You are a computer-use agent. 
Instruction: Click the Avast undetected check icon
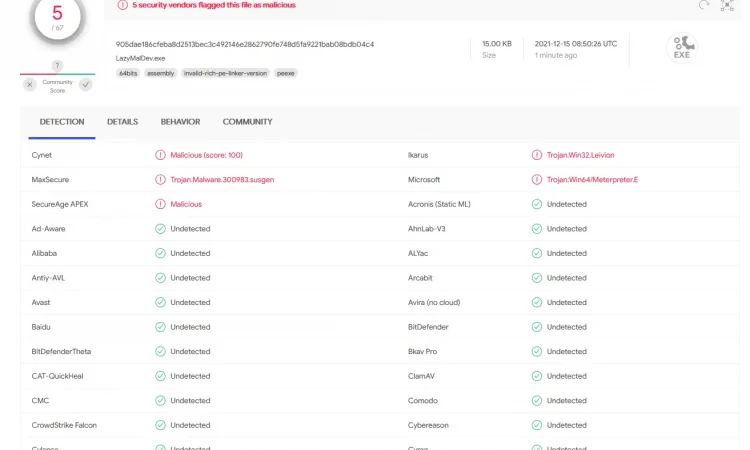(x=160, y=302)
